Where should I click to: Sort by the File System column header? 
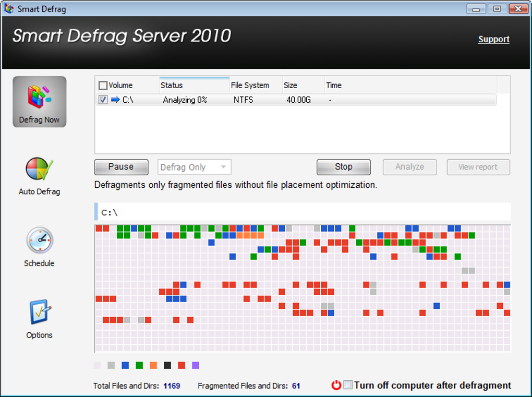256,85
